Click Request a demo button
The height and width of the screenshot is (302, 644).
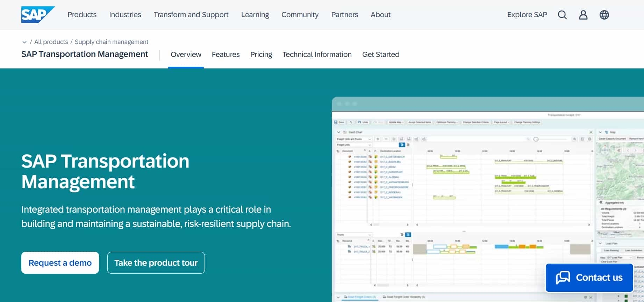tap(60, 263)
